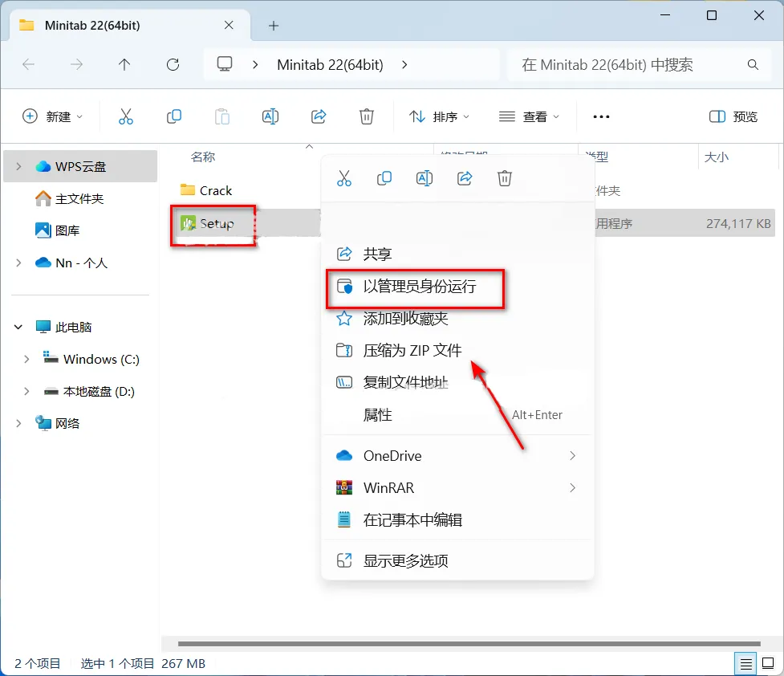Viewport: 784px width, 676px height.
Task: Open the 查看 view dropdown
Action: [x=529, y=116]
